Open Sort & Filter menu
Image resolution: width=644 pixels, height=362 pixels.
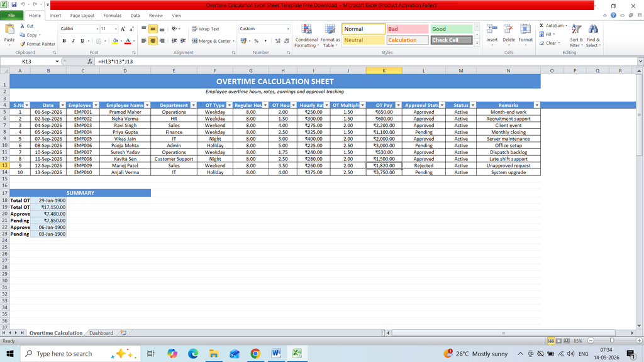click(x=576, y=36)
